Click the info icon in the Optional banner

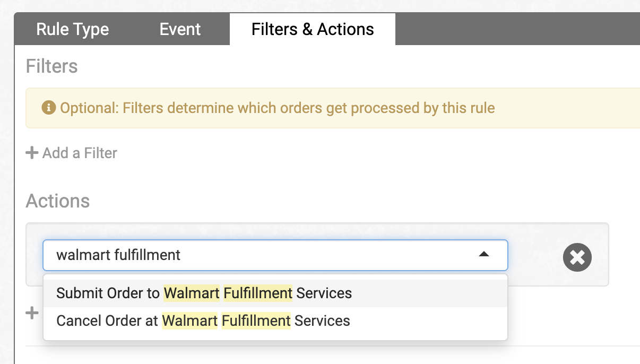[49, 108]
